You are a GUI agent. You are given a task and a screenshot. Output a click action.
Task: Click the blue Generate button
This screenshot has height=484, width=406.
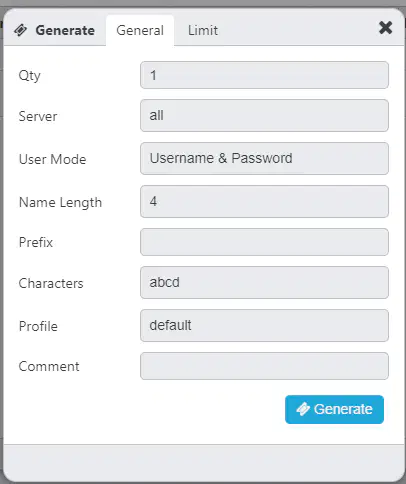(x=334, y=409)
